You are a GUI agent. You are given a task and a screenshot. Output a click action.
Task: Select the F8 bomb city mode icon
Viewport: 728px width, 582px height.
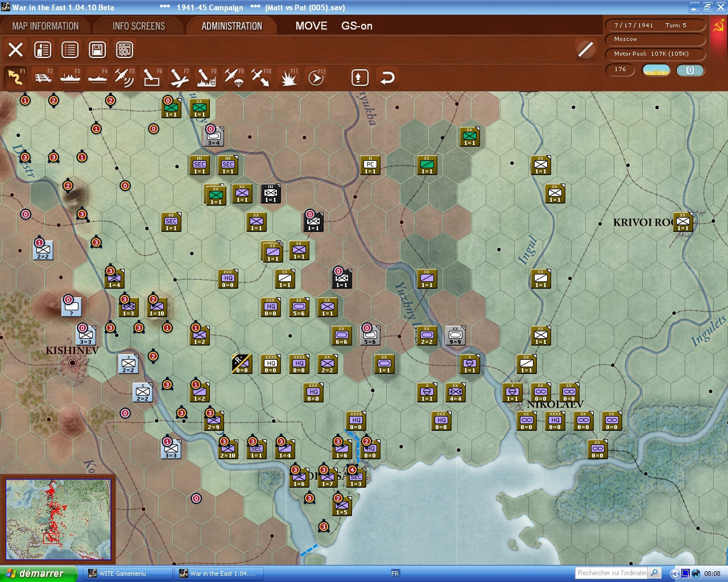pos(206,77)
